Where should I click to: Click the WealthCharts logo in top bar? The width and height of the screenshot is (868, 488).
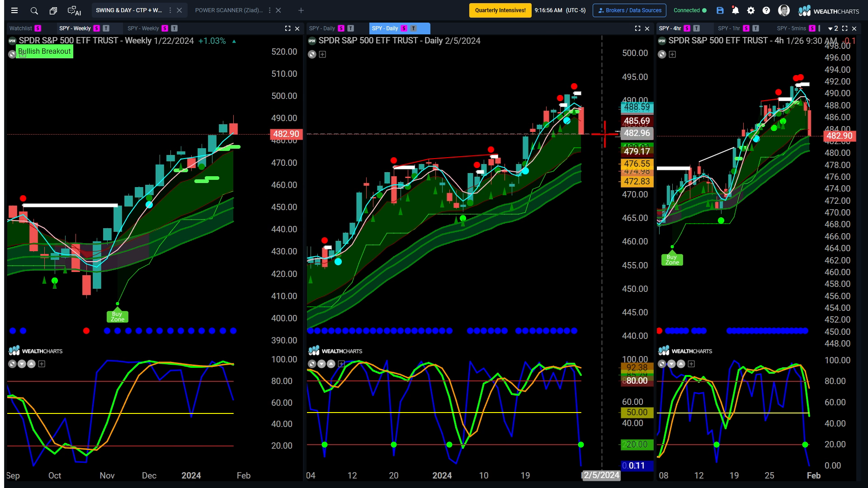coord(828,11)
